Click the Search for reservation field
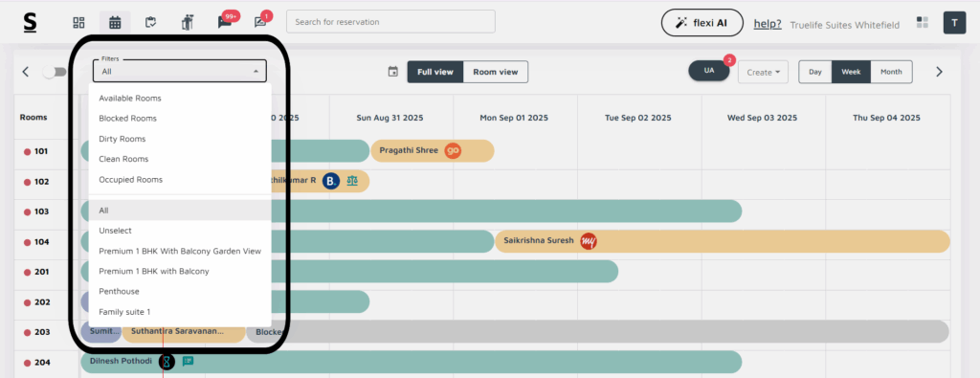 (x=390, y=21)
